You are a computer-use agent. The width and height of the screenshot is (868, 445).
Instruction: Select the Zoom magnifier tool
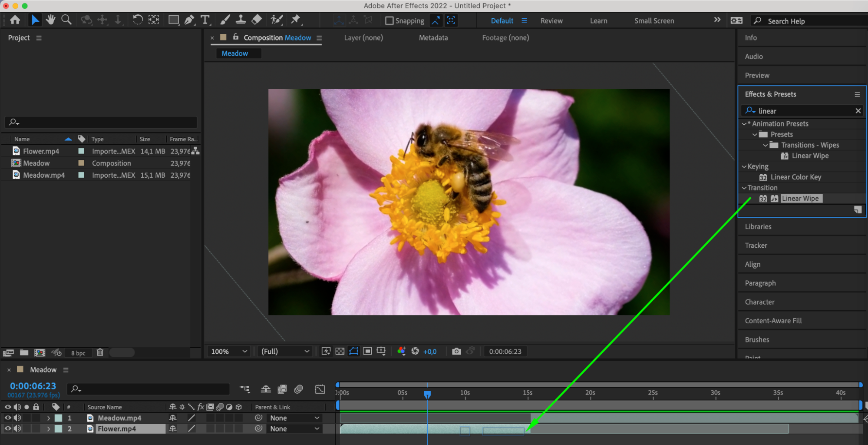66,20
